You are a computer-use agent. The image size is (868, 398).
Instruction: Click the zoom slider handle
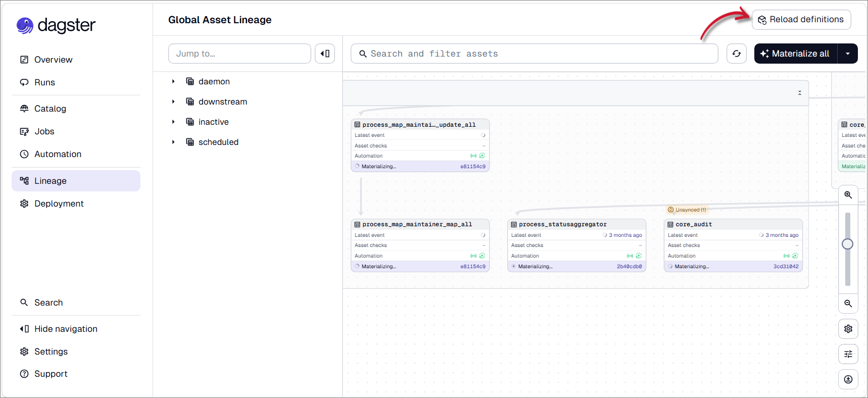click(848, 244)
